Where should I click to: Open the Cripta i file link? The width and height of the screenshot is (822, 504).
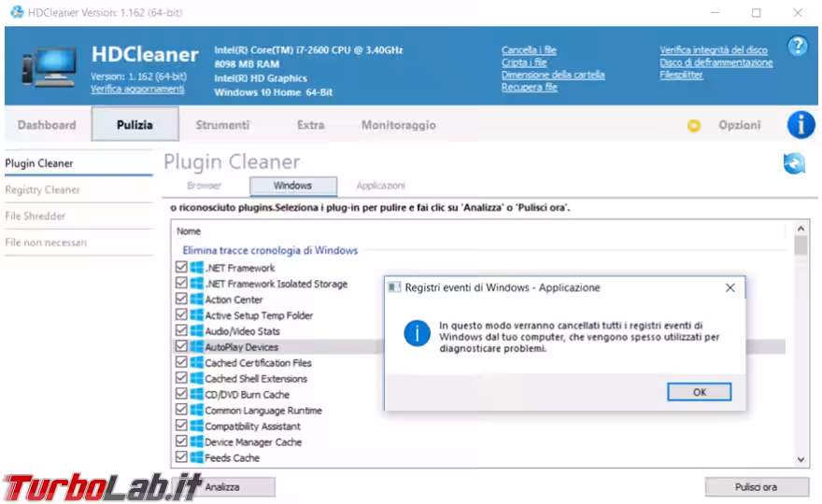click(x=524, y=63)
